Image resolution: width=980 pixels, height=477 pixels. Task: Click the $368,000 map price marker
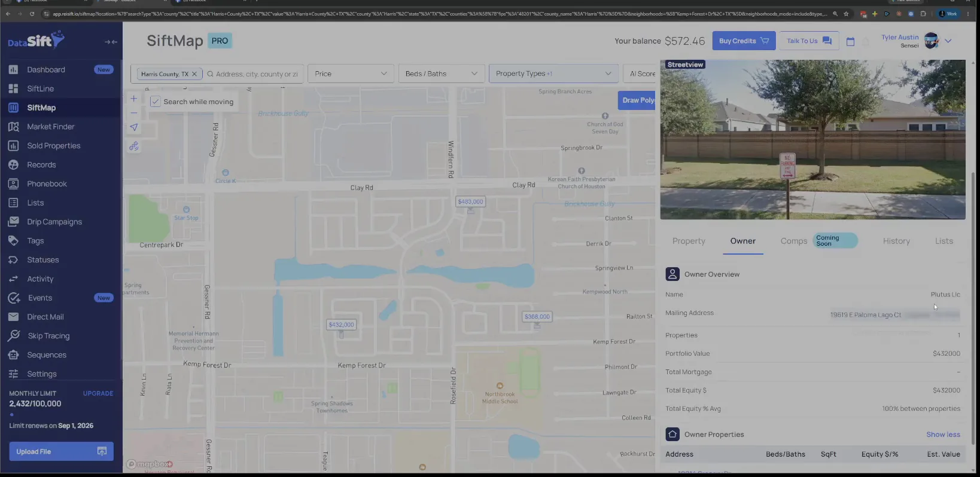click(537, 317)
